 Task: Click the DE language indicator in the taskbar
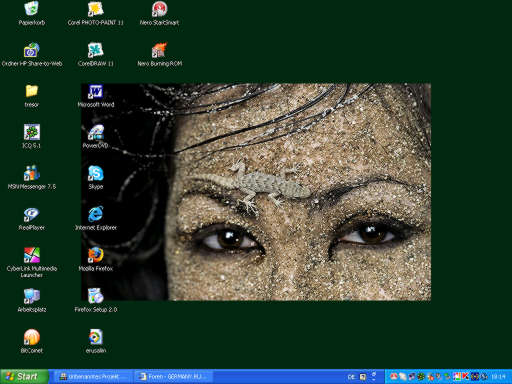[351, 377]
